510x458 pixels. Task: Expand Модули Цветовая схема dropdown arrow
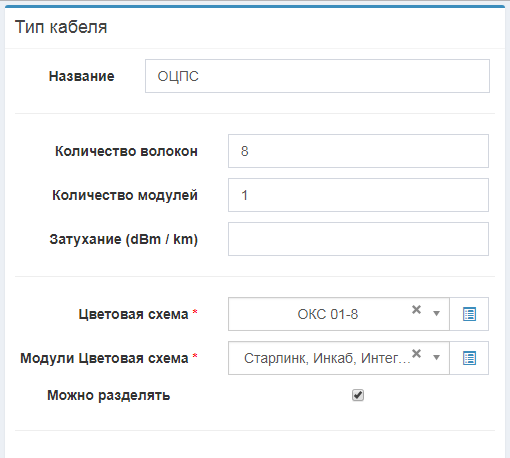[x=436, y=357]
